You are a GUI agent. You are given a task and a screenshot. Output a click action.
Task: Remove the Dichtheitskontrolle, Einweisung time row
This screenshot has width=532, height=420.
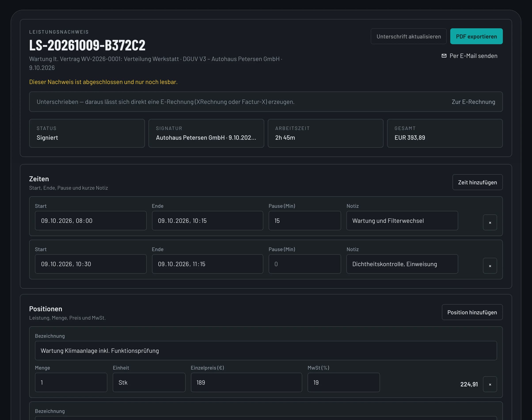(490, 265)
